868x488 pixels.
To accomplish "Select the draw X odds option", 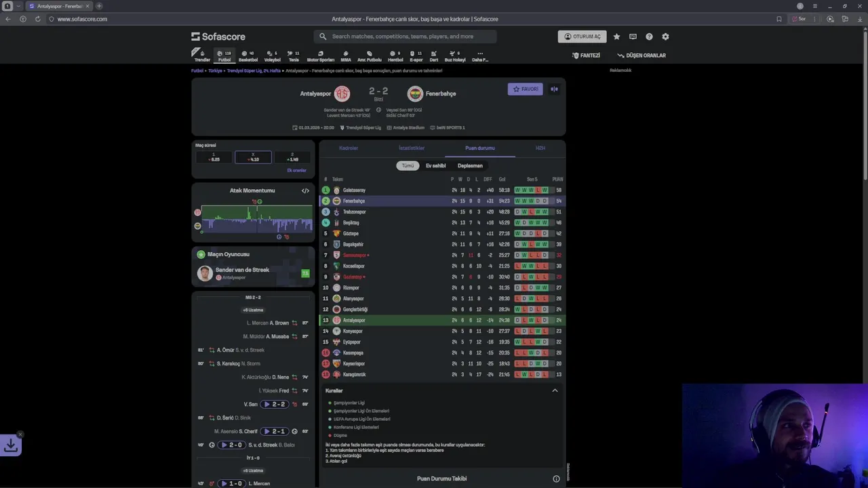I will pos(253,157).
